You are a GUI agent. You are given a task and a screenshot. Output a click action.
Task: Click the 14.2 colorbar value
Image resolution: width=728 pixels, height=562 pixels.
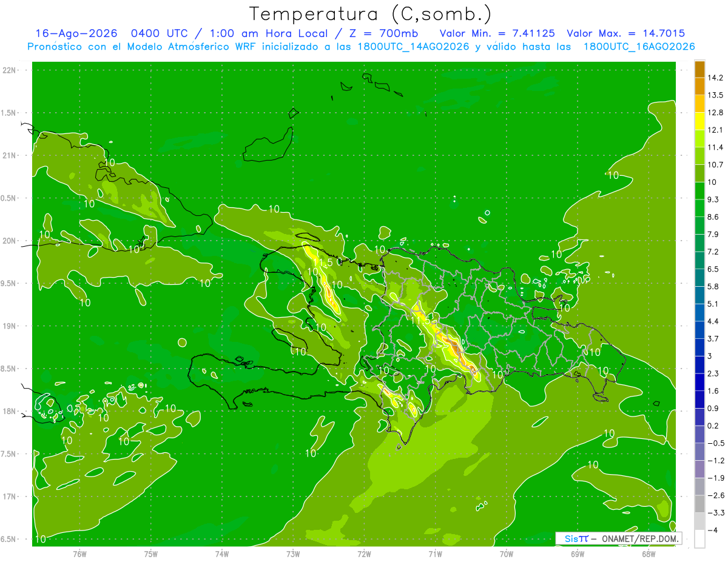pyautogui.click(x=715, y=78)
